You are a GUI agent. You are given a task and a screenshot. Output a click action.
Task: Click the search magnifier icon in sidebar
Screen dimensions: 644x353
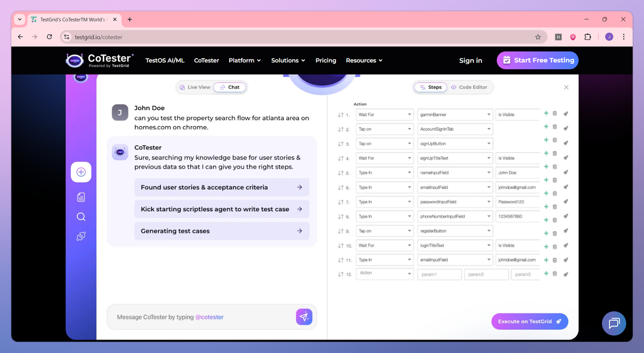81,217
